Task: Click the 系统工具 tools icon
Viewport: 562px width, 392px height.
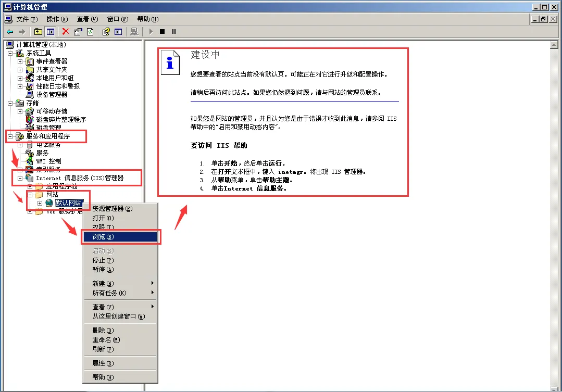Action: tap(20, 54)
